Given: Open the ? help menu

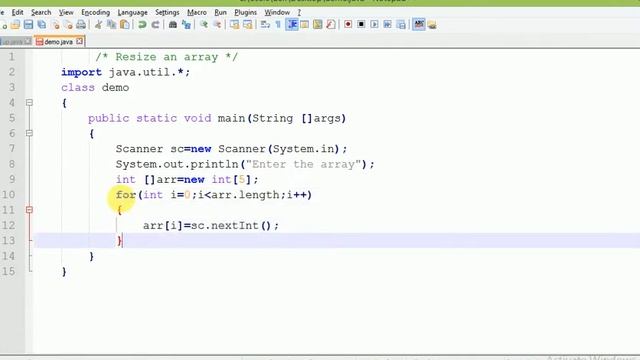Looking at the screenshot, I should coord(299,12).
